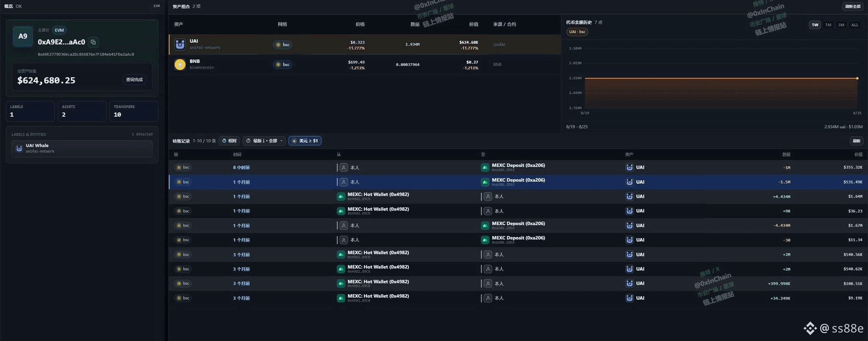This screenshot has width=868, height=341.
Task: Click the sender person icon on 8小时前 transfer
Action: click(344, 168)
